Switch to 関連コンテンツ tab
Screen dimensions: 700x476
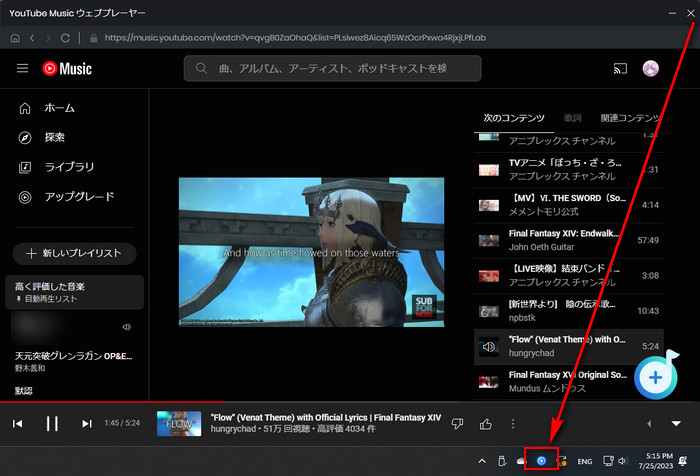click(x=630, y=118)
